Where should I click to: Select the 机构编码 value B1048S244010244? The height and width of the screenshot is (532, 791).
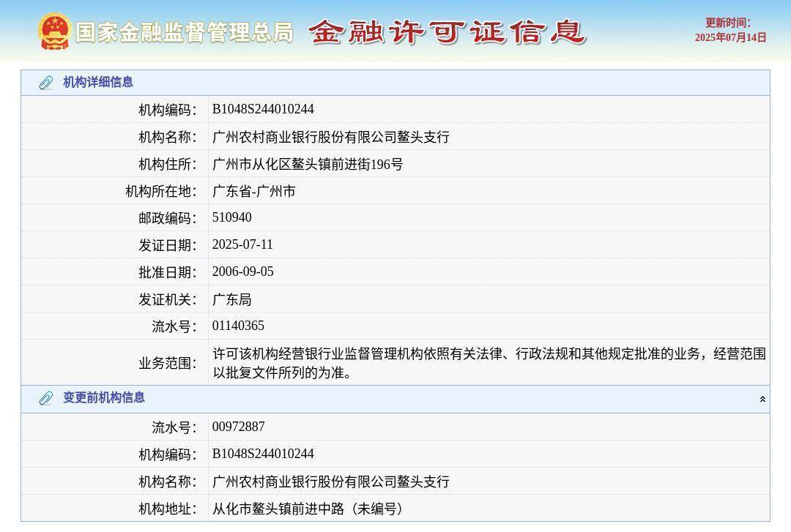262,108
